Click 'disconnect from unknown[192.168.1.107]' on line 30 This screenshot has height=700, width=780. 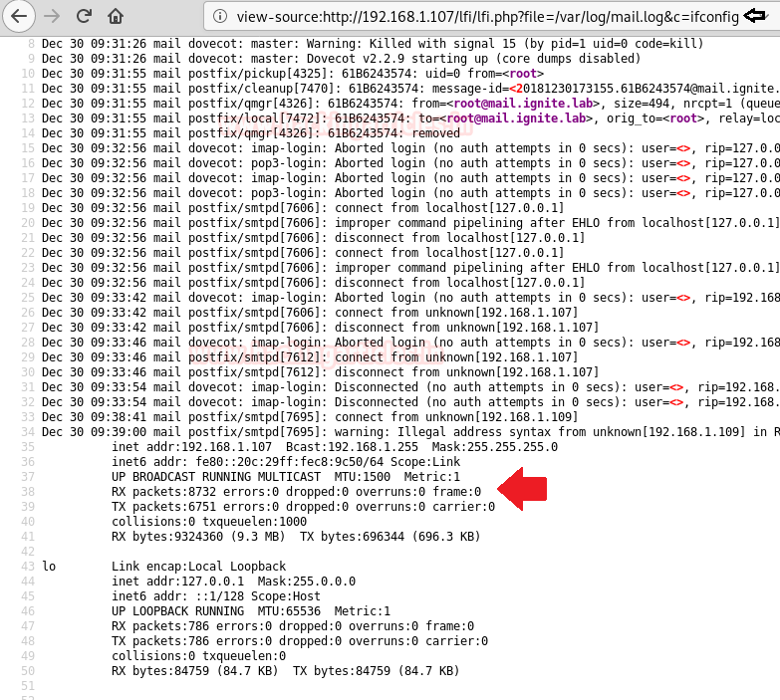pos(466,371)
